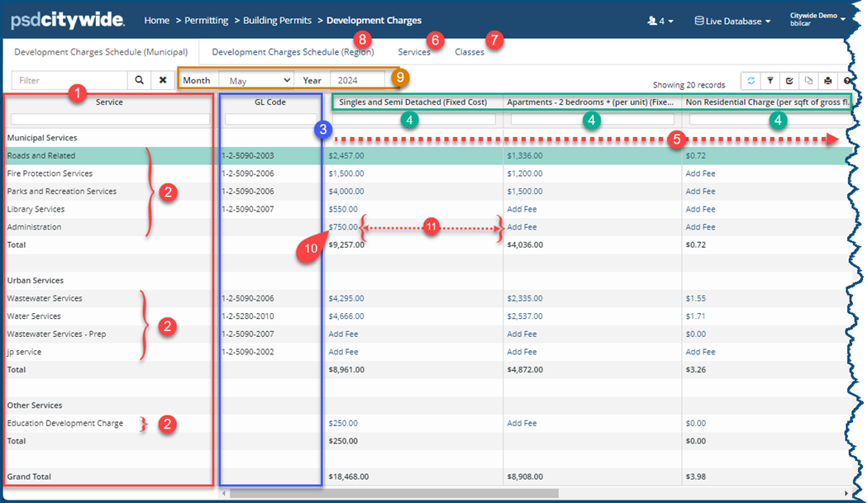Open the users menu showing 4
868x503 pixels.
pyautogui.click(x=661, y=21)
